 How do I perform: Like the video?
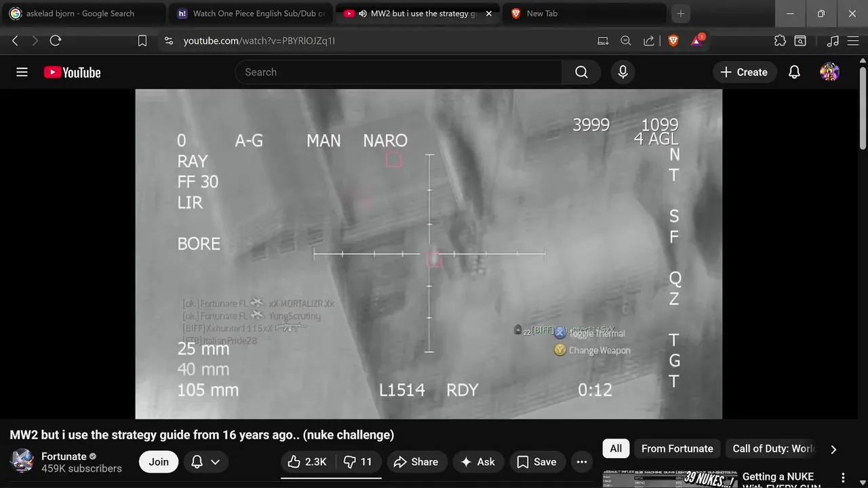pyautogui.click(x=307, y=462)
